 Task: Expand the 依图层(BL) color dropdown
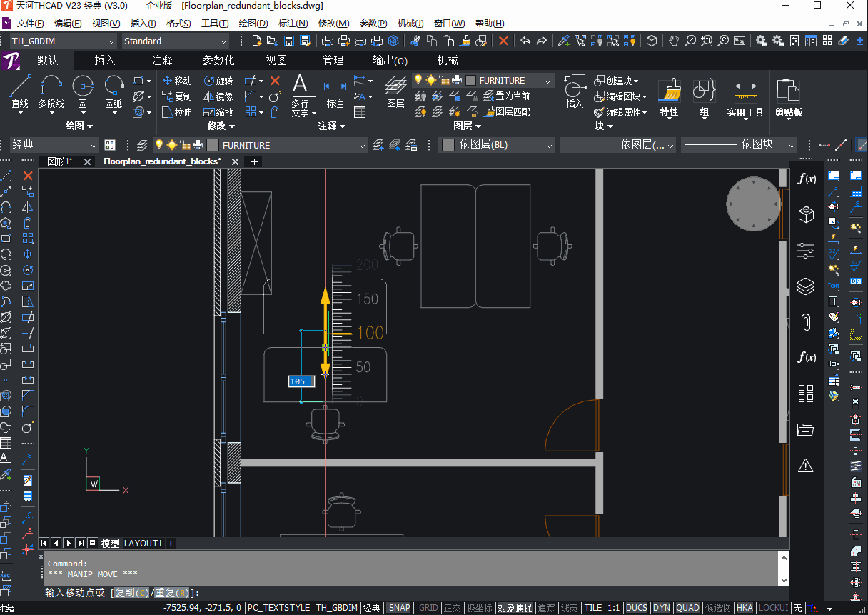tap(497, 145)
